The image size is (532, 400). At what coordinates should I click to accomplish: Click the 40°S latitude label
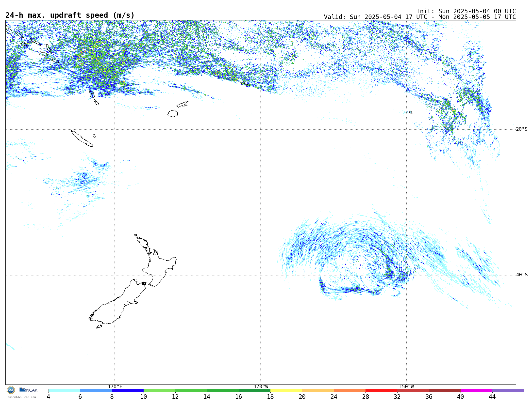point(522,275)
